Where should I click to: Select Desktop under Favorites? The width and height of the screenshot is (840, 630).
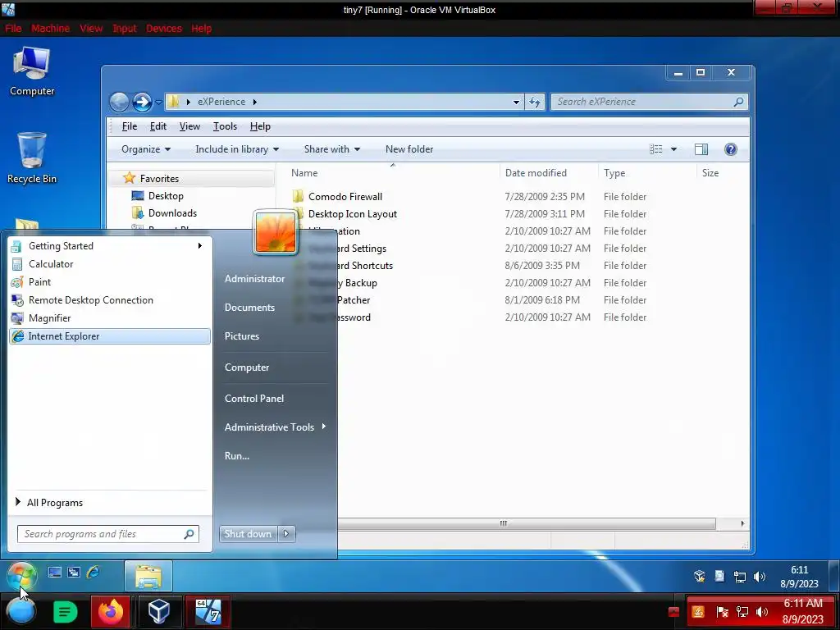point(166,196)
